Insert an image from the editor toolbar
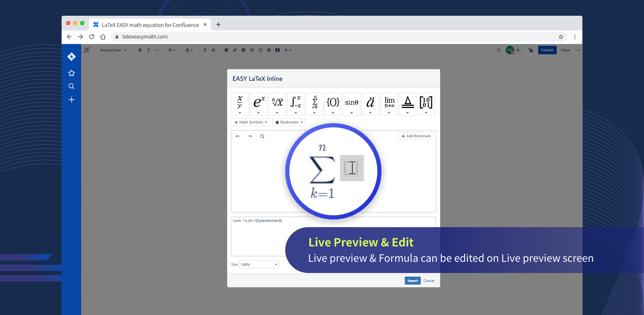The image size is (644, 315). click(243, 50)
